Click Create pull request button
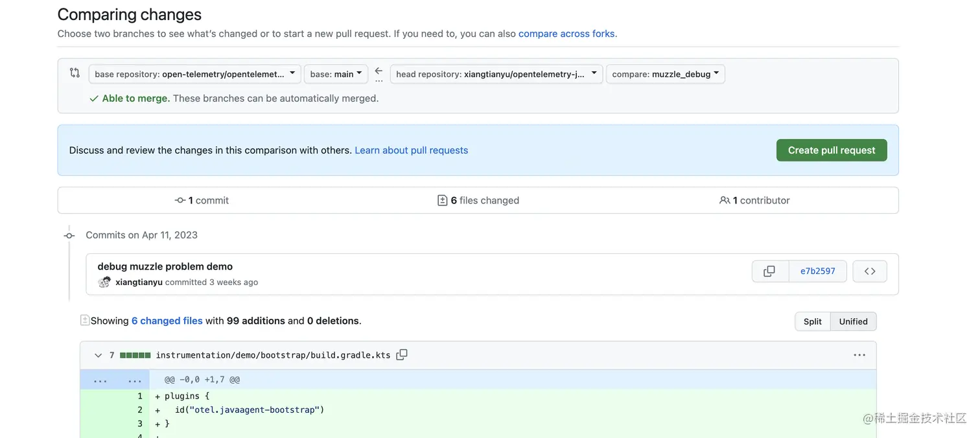Viewport: 980px width, 438px height. pos(831,150)
